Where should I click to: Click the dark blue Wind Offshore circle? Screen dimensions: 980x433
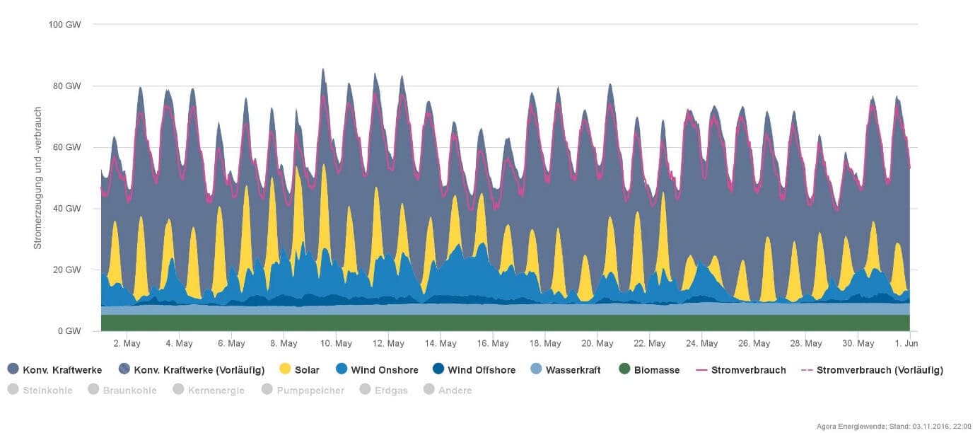coord(438,369)
